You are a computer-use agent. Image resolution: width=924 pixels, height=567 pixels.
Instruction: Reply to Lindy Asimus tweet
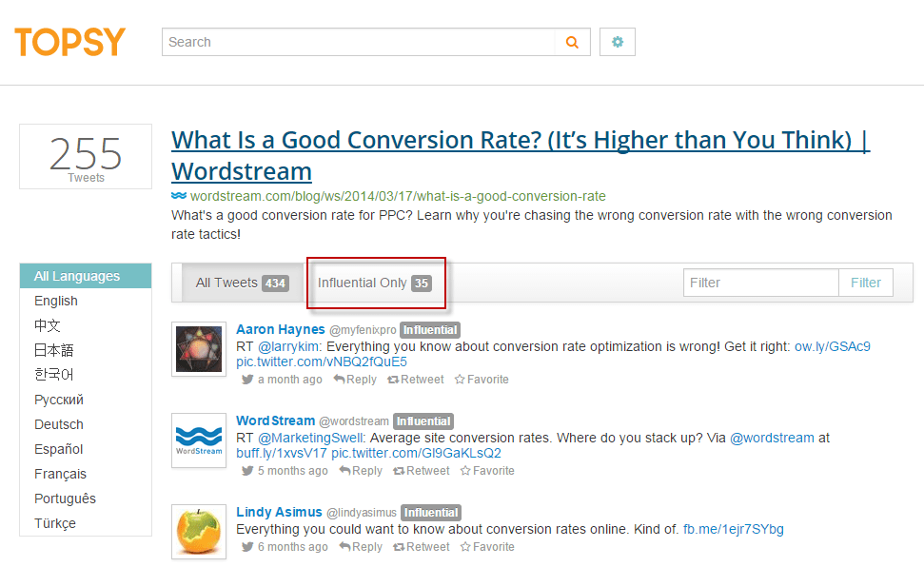tap(361, 547)
